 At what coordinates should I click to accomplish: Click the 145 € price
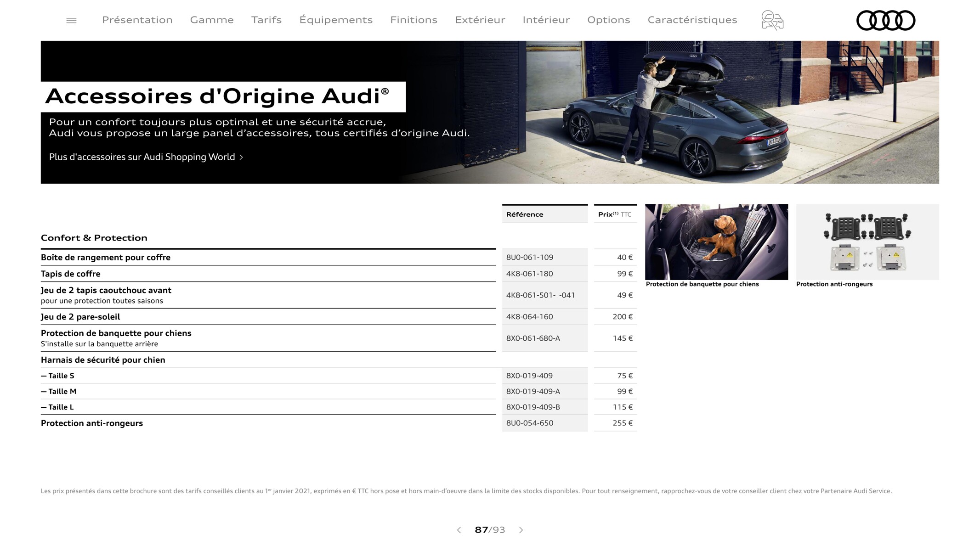click(x=623, y=338)
